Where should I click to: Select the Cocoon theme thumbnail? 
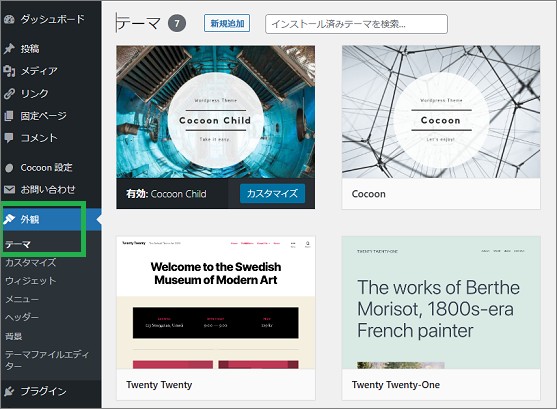point(441,112)
